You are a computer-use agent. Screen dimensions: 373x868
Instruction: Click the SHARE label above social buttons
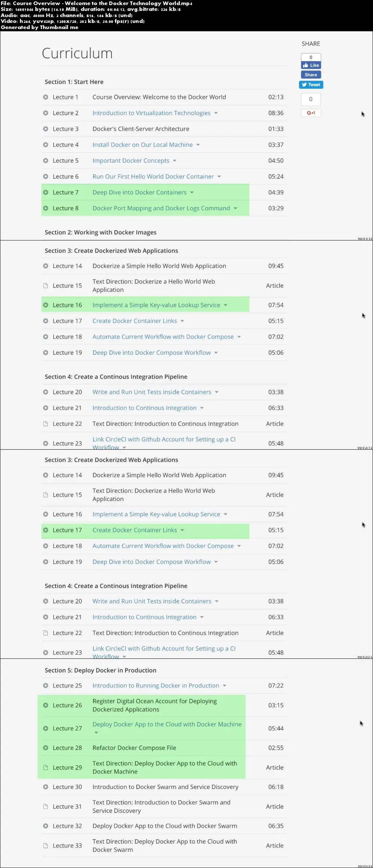(311, 44)
